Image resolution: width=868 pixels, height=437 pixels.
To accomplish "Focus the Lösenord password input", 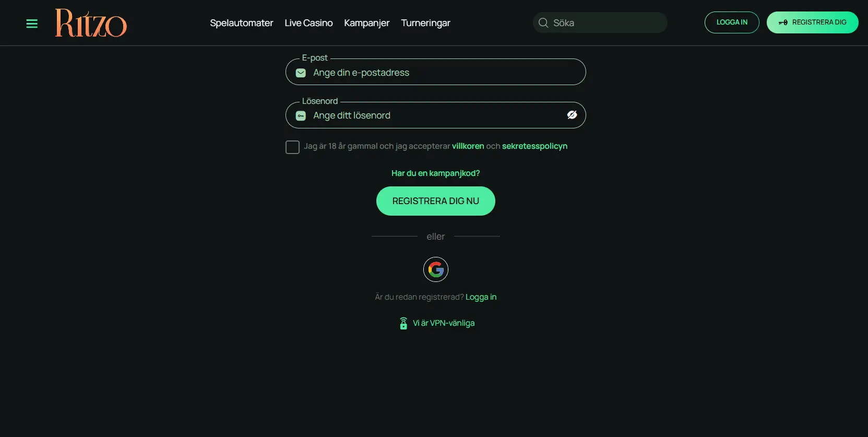I will click(436, 115).
